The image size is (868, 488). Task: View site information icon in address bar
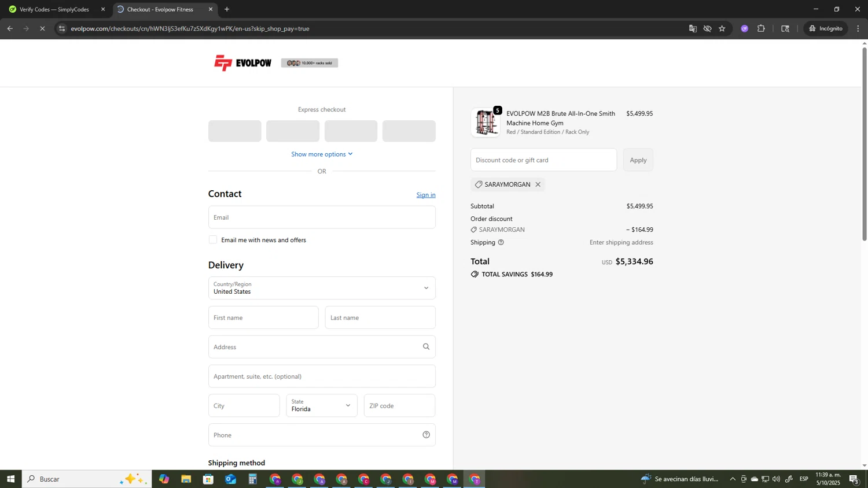[62, 28]
